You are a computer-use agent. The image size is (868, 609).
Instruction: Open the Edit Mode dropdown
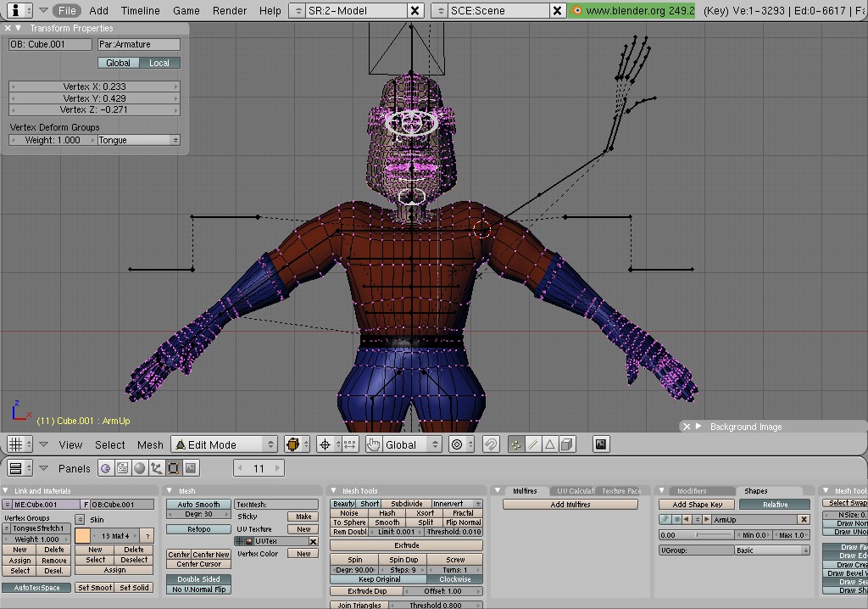point(224,444)
